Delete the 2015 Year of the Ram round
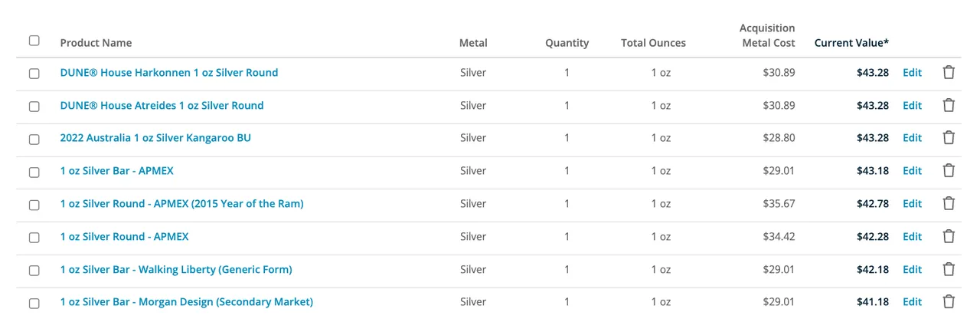980x332 pixels. tap(949, 204)
